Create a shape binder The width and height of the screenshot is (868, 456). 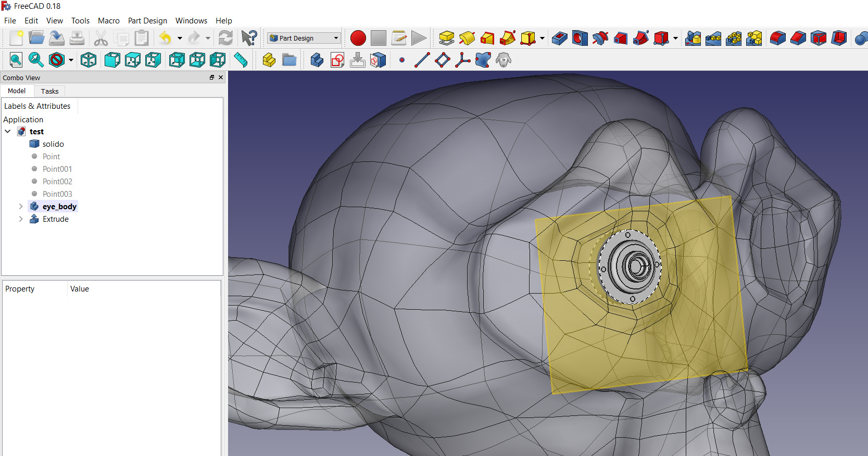point(483,60)
